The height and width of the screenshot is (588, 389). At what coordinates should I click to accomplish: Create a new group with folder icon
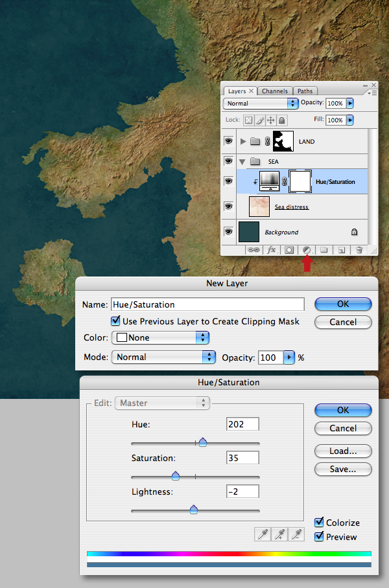point(324,250)
